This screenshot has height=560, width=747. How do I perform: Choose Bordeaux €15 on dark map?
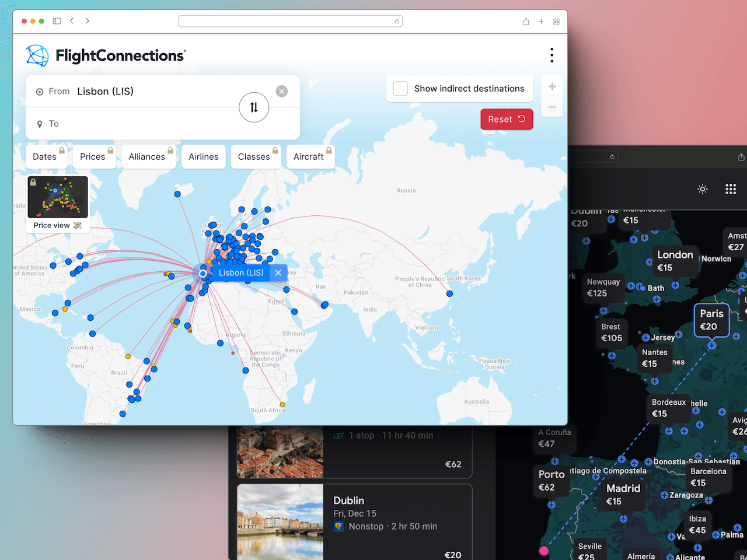pos(668,408)
